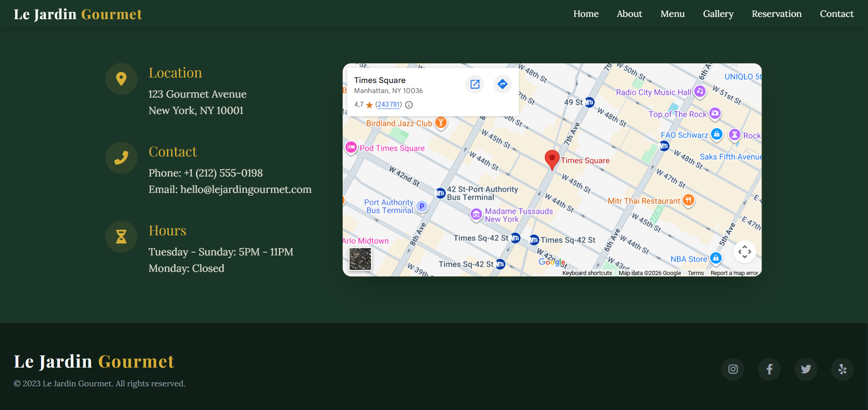Select FAO Schwarz shopping marker
868x410 pixels.
tap(717, 135)
